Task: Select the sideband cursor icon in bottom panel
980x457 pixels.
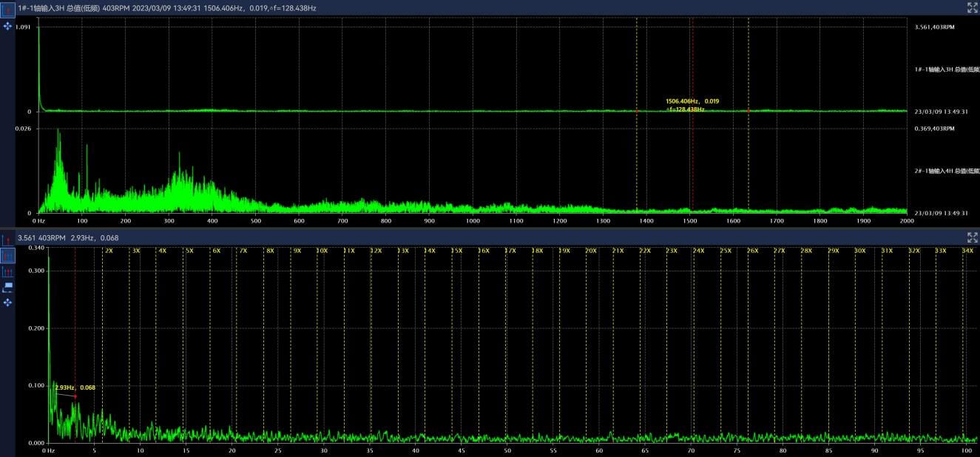Action: (7, 271)
